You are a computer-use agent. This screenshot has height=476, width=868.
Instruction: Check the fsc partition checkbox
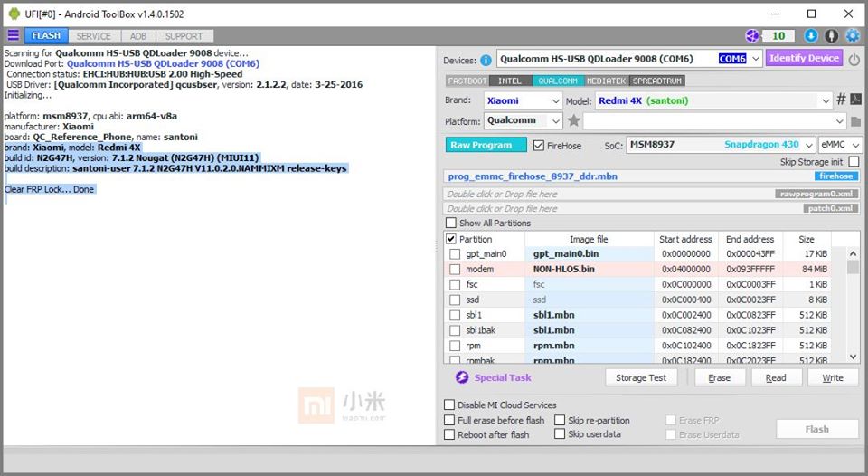[455, 284]
